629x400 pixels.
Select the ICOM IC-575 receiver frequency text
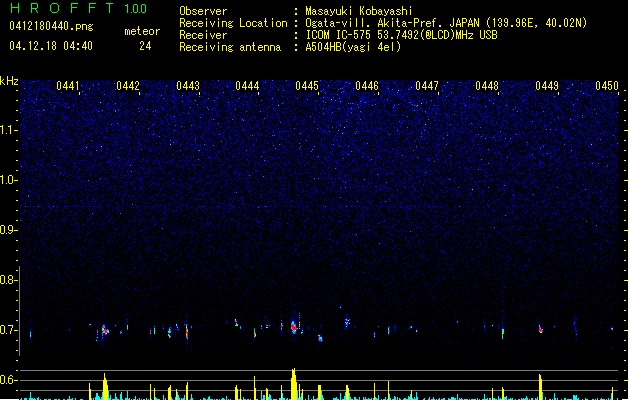pos(401,35)
